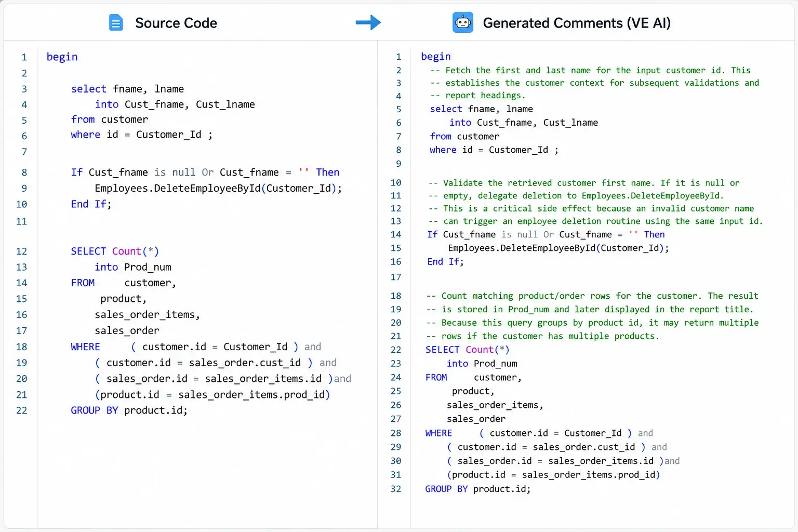Viewport: 798px width, 532px height.
Task: Click comment '-- Count matching product/order rows'
Action: pos(592,296)
